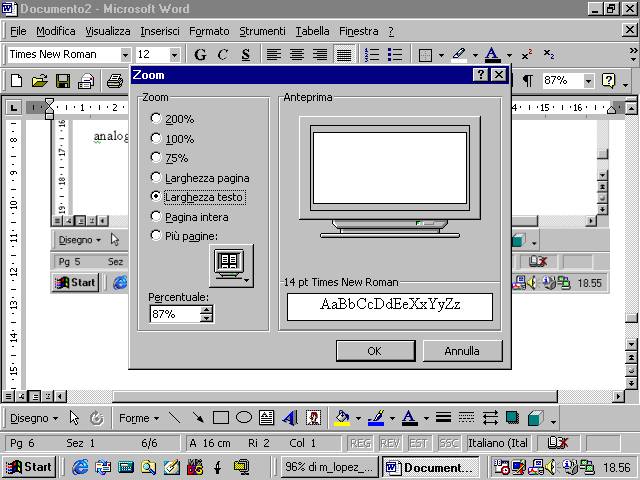This screenshot has height=480, width=640.
Task: Click the Zoom dialog help button
Action: click(480, 75)
